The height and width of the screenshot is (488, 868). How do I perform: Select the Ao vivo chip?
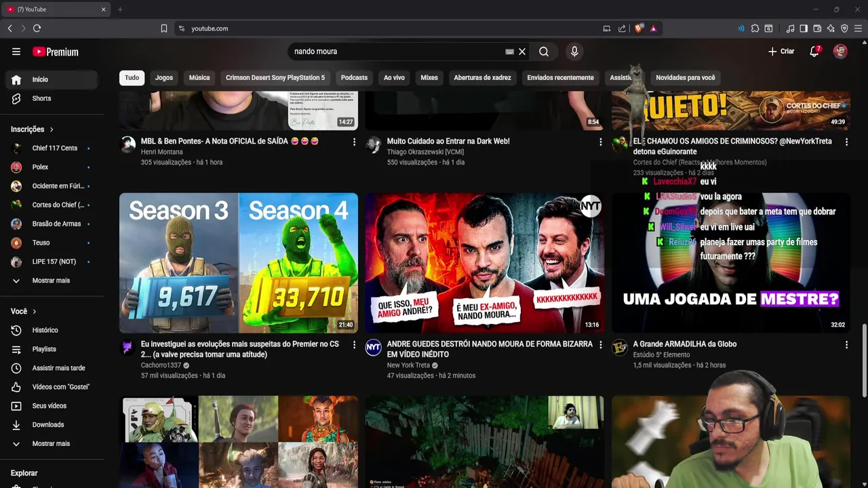point(394,77)
